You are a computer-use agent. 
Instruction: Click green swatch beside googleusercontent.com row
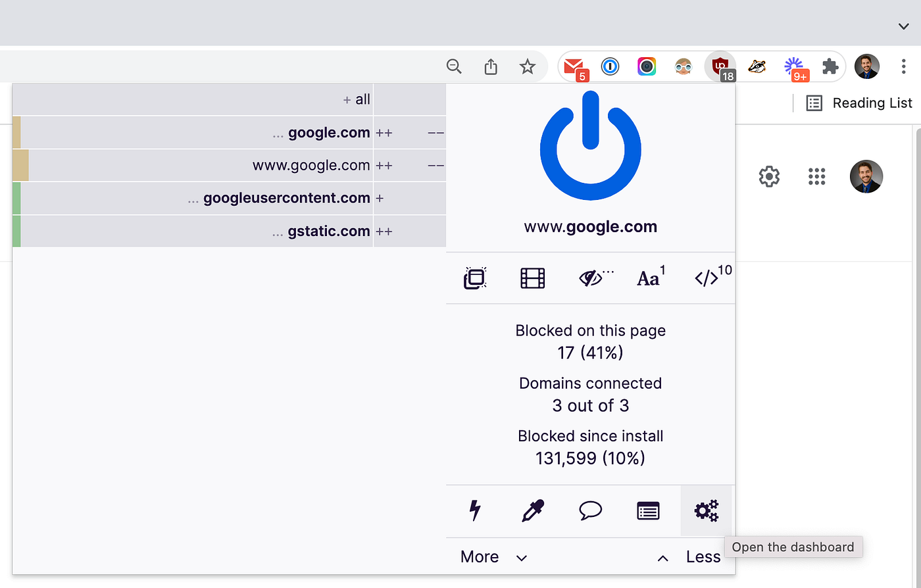pyautogui.click(x=16, y=198)
